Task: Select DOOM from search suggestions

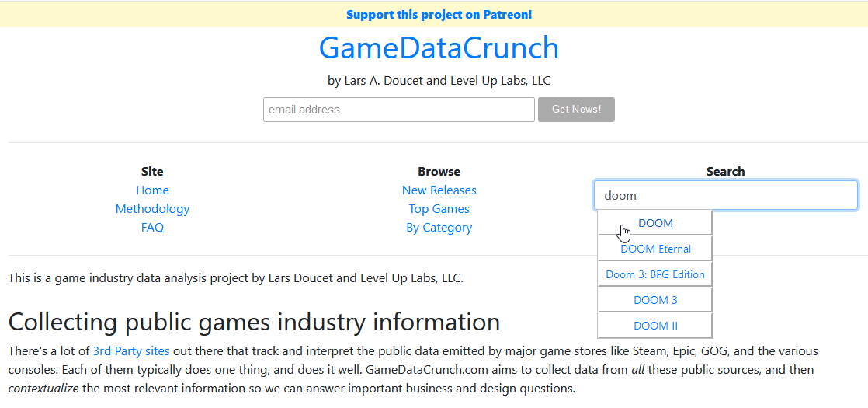Action: (x=655, y=223)
